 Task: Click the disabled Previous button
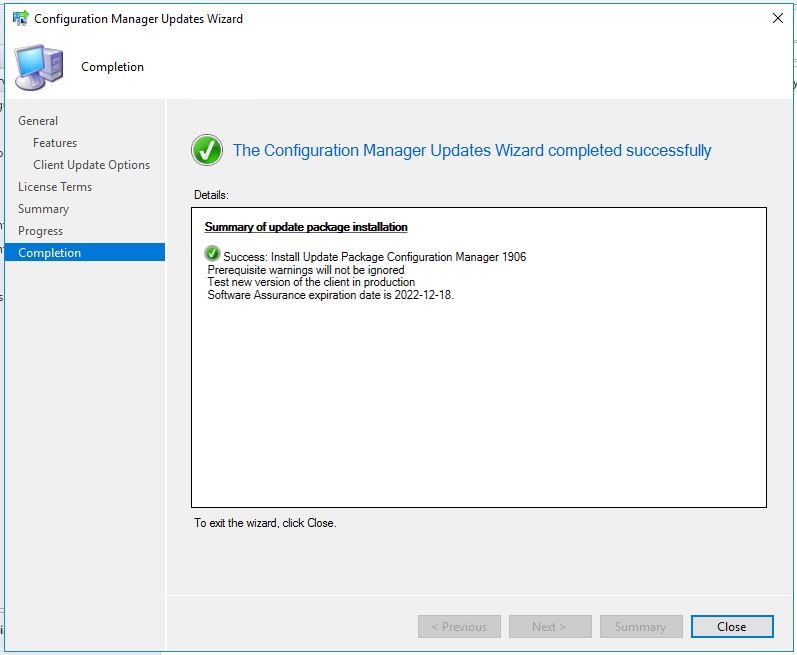pos(459,627)
